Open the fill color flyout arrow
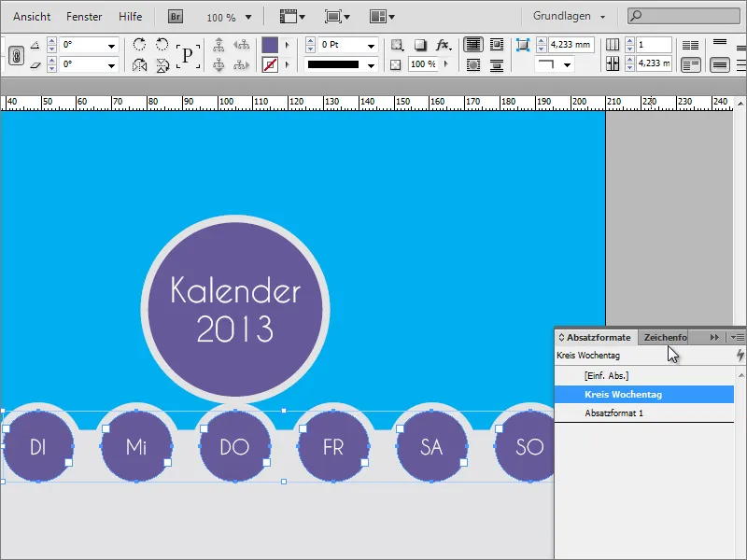 pos(288,45)
